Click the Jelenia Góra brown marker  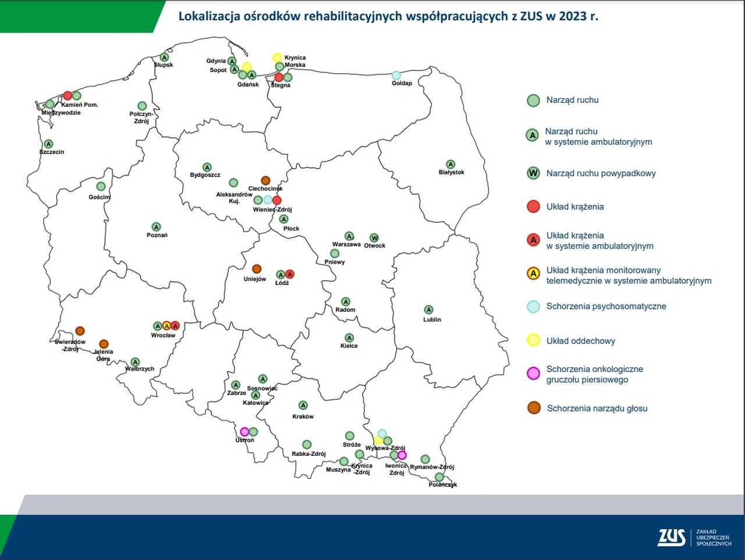tap(104, 344)
